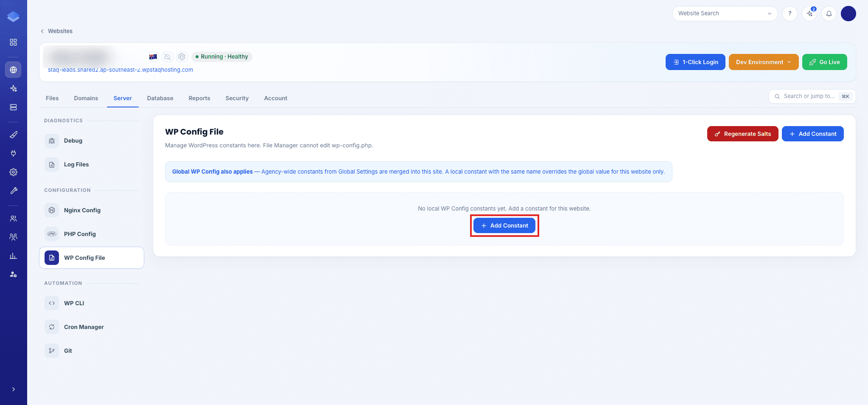Open Cron Manager in Automation
Viewport: 868px width, 405px height.
[92, 327]
